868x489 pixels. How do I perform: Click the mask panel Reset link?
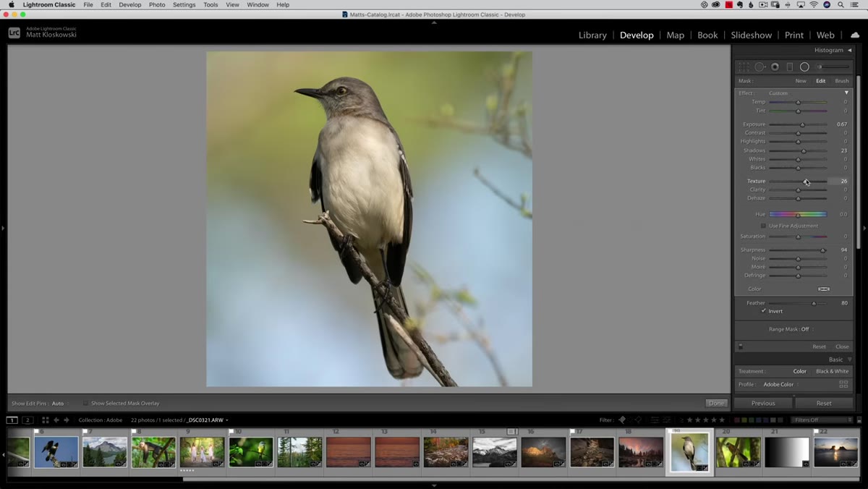(x=819, y=346)
